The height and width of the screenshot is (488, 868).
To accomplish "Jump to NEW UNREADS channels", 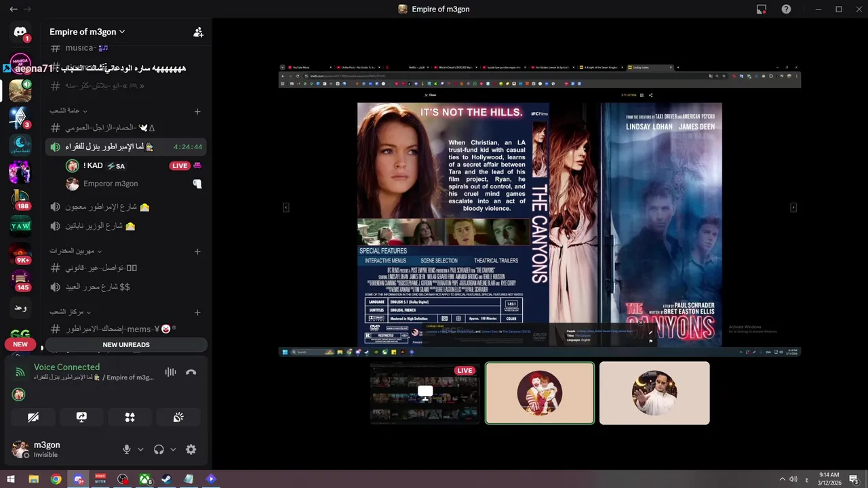I will click(126, 344).
